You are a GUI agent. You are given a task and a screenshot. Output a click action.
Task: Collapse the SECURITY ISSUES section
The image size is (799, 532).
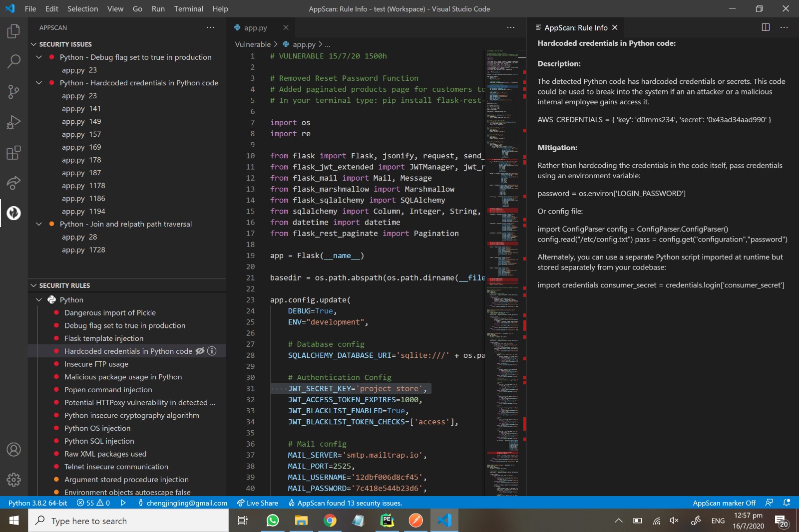click(x=33, y=44)
